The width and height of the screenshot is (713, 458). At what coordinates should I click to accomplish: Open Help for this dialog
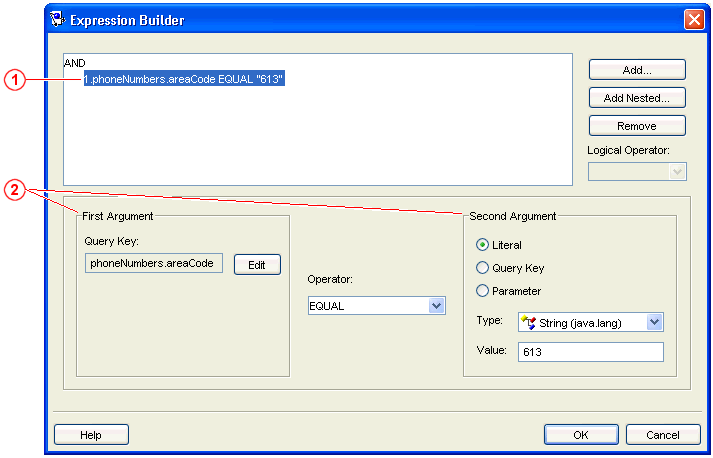pos(91,435)
